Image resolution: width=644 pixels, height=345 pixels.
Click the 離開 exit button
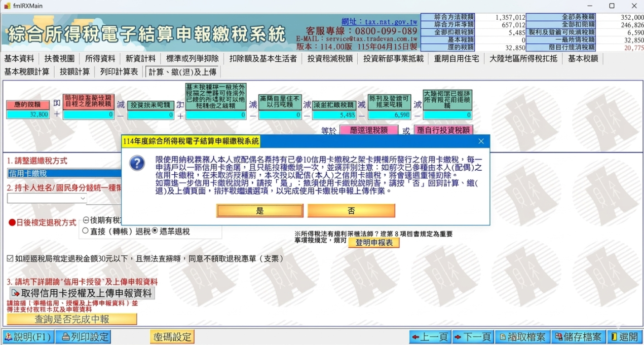pos(625,337)
